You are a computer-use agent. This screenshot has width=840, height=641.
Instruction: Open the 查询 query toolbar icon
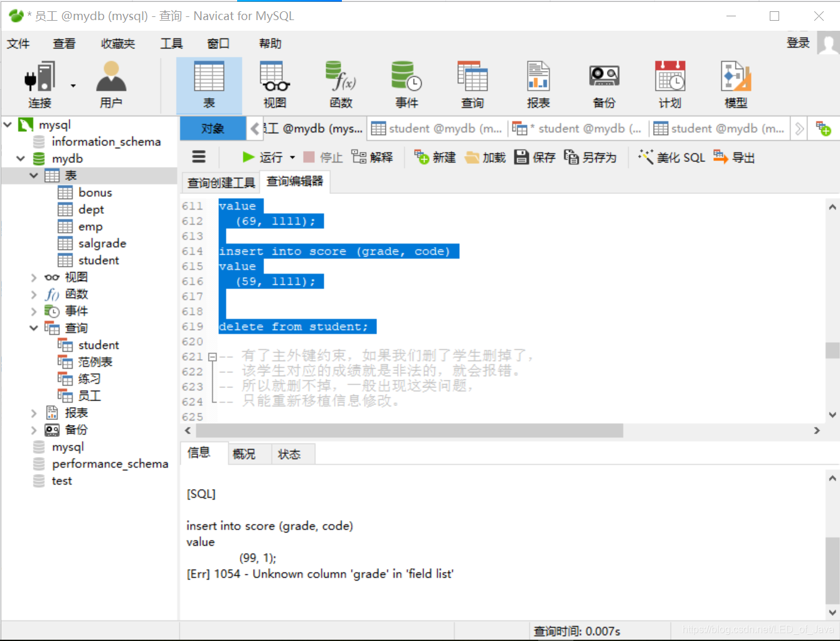(x=472, y=85)
